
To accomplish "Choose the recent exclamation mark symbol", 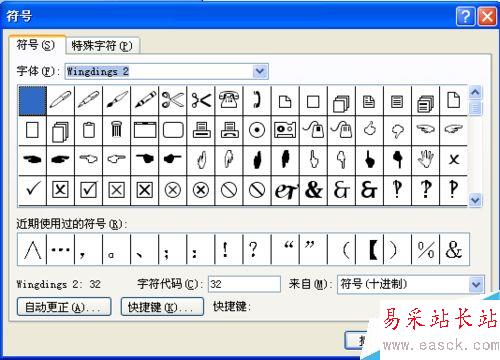I will tap(229, 249).
